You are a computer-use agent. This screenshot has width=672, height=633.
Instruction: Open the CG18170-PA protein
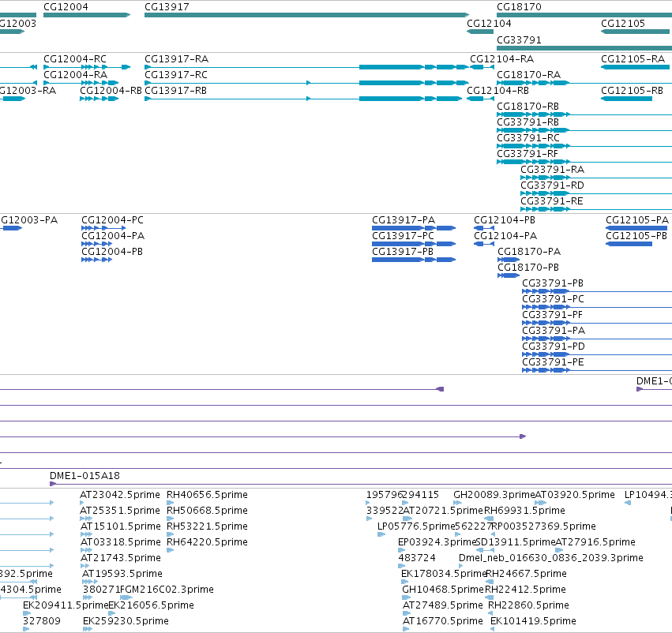pyautogui.click(x=529, y=252)
